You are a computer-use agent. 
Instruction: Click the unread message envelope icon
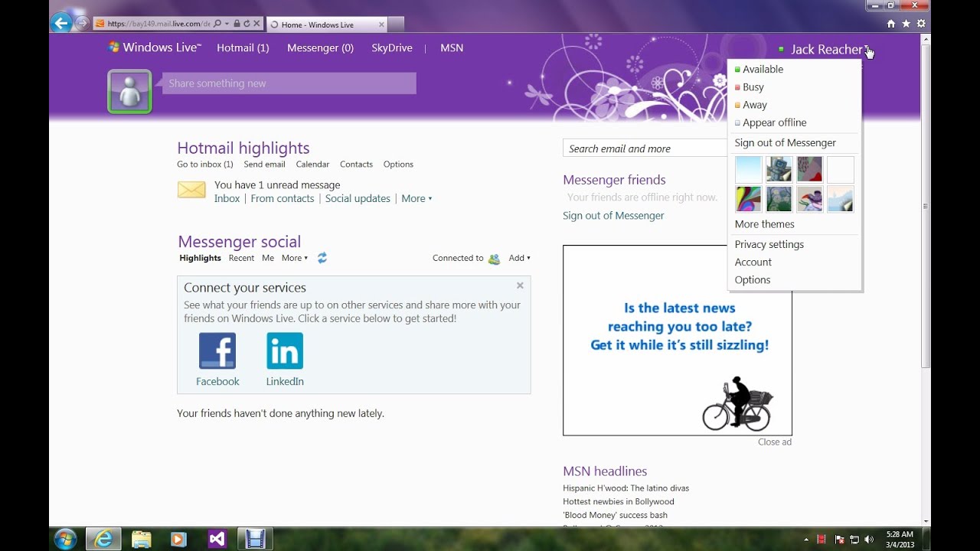point(191,190)
